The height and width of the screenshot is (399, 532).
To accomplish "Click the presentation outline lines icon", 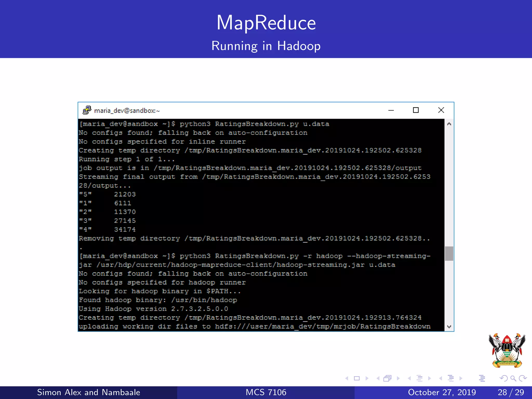I will click(x=482, y=378).
